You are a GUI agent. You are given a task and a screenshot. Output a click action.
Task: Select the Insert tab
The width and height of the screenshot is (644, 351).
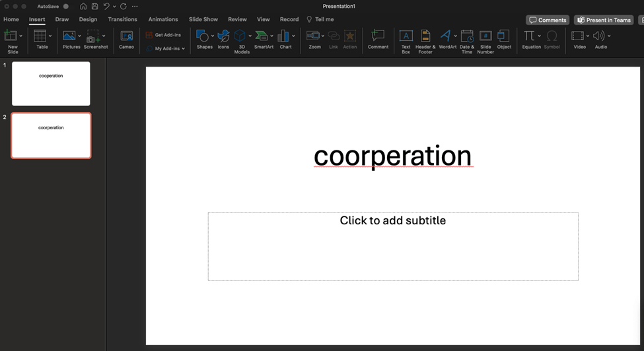37,19
